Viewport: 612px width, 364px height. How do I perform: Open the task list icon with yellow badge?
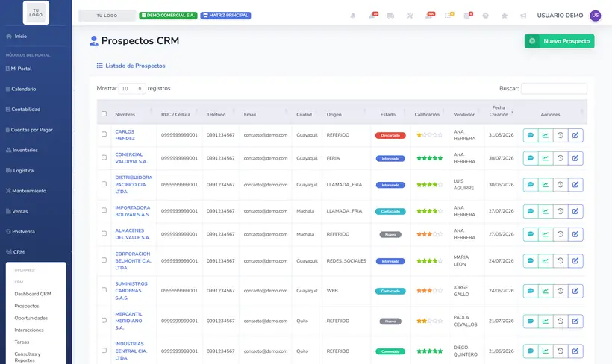449,15
